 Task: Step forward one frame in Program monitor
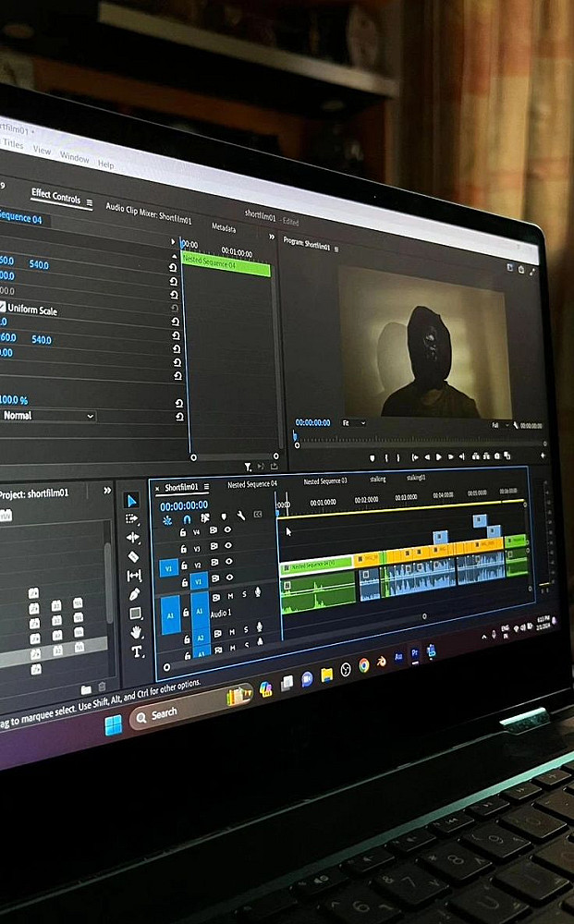point(450,456)
